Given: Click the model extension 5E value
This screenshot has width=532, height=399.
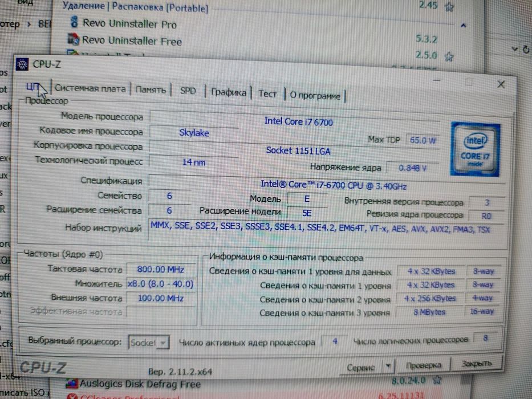Looking at the screenshot, I should [307, 213].
